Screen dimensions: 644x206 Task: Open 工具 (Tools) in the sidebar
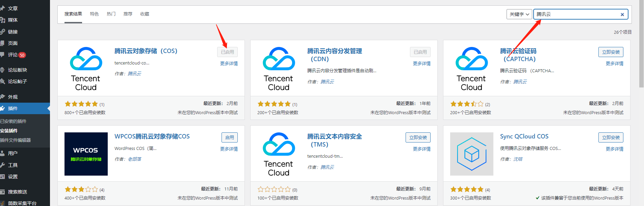pos(13,165)
